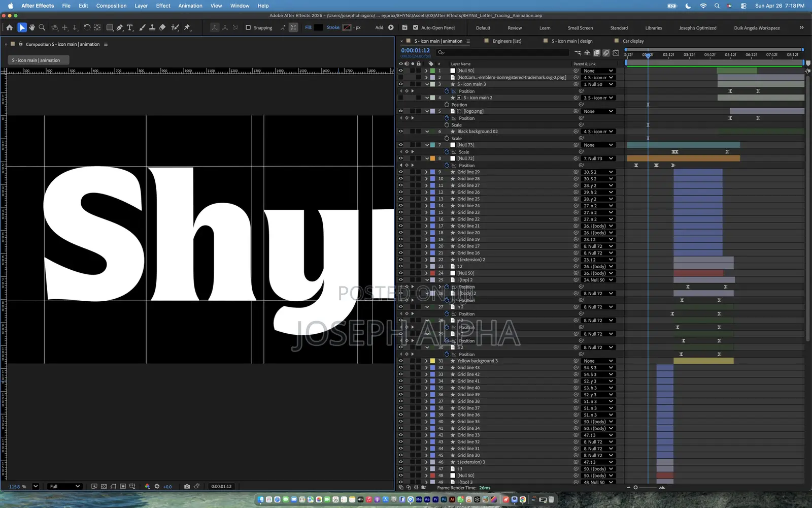
Task: Select the Zoom magnifier tool
Action: 42,27
